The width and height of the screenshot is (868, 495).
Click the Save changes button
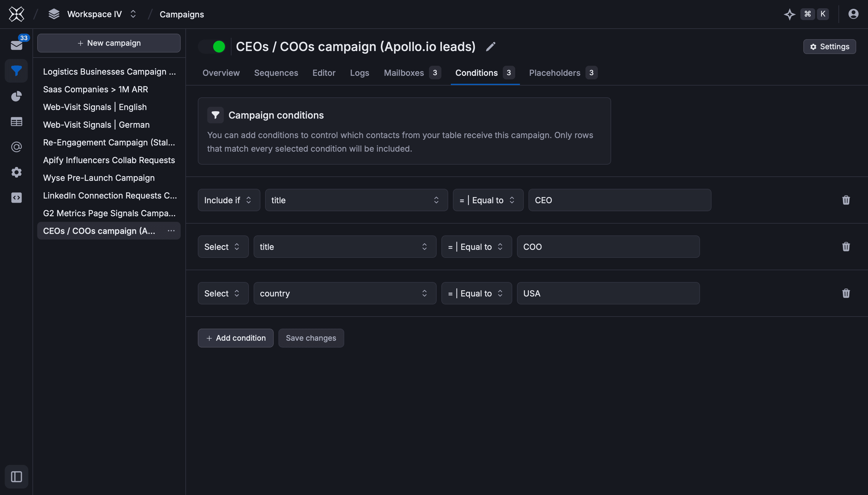pyautogui.click(x=311, y=338)
